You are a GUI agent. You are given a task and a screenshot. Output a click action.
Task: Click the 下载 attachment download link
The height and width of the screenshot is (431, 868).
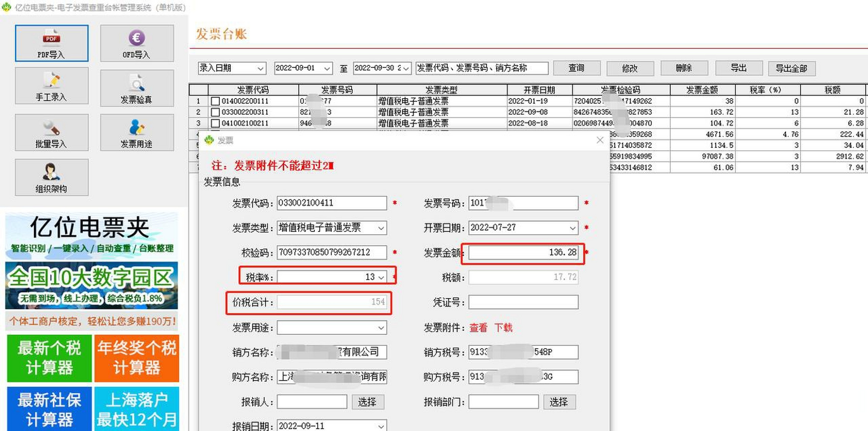pyautogui.click(x=504, y=328)
